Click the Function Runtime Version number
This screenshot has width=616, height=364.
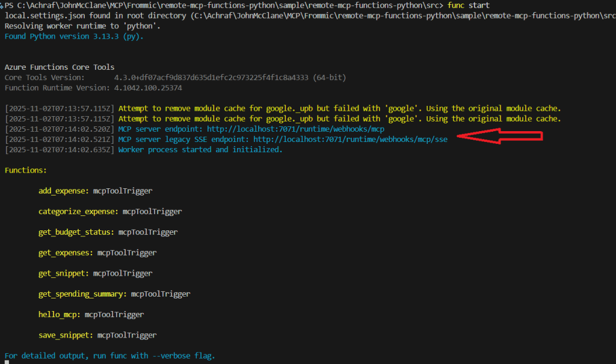pos(148,88)
